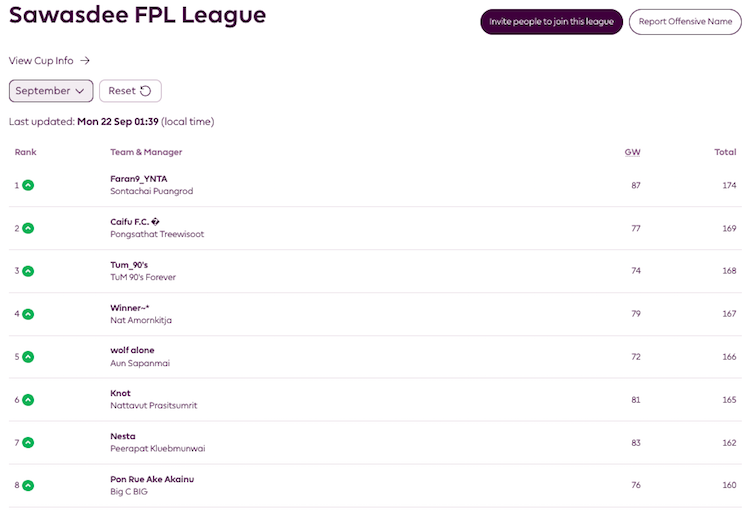Open Faran9_YNTA team page
The width and height of the screenshot is (750, 514).
point(139,179)
